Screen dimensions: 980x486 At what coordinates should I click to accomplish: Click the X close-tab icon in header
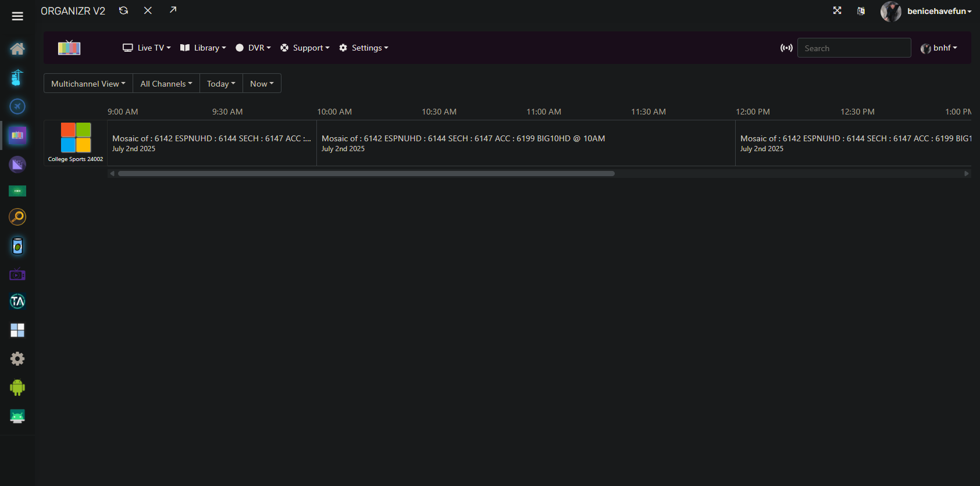coord(148,10)
